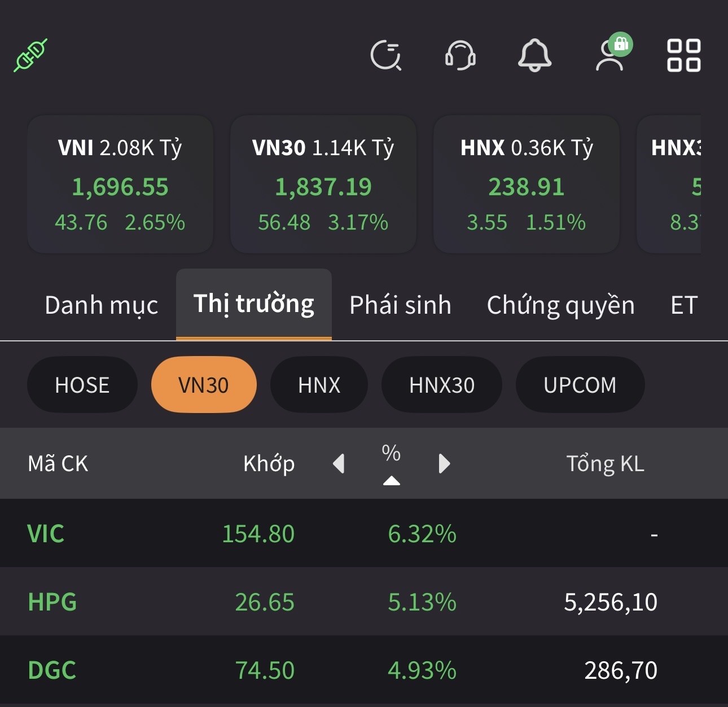Click the left arrow beside % column

point(339,464)
